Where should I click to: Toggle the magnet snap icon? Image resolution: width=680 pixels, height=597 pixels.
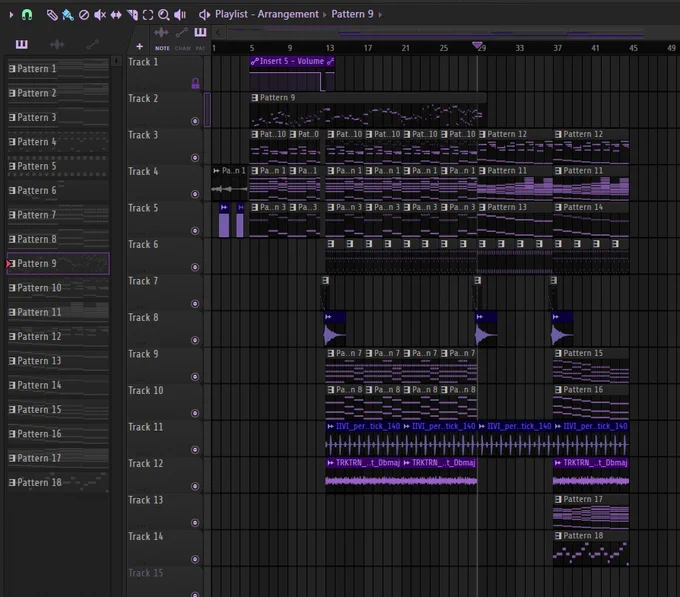click(x=27, y=15)
